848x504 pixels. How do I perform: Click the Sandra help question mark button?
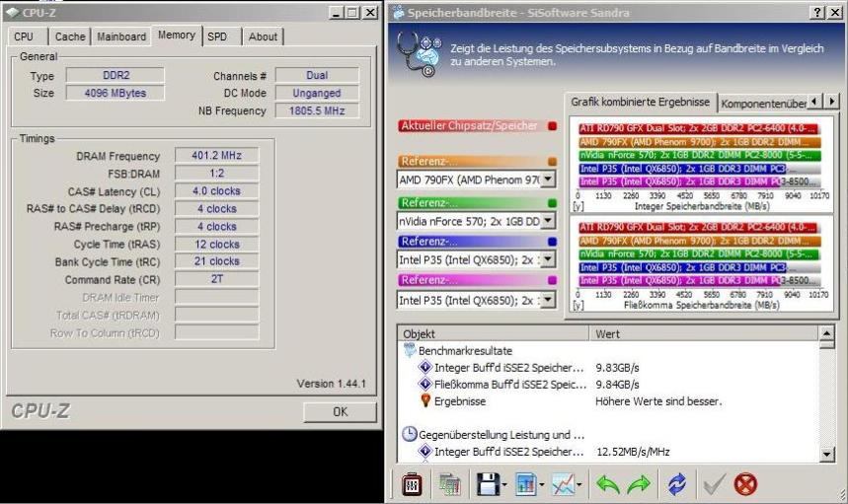[x=817, y=12]
